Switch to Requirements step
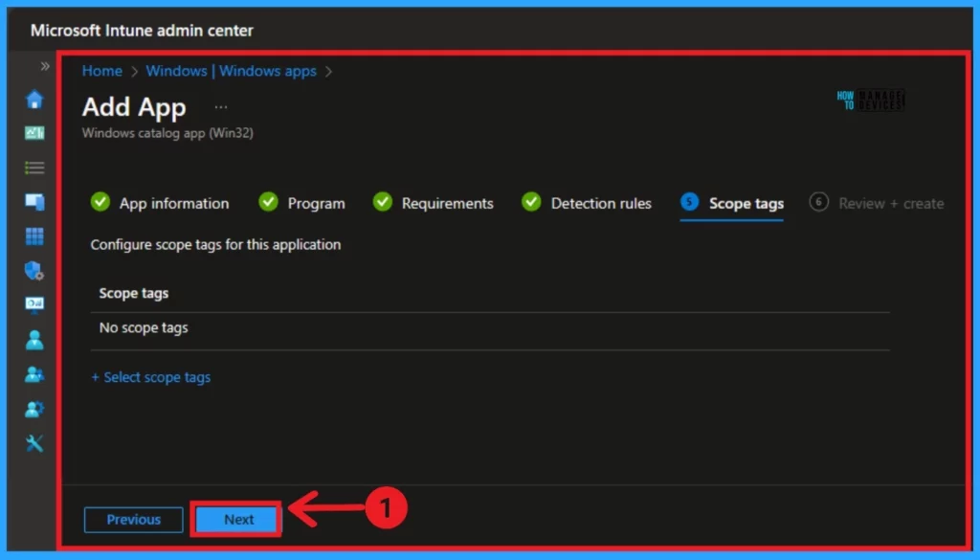The width and height of the screenshot is (980, 560). click(x=434, y=203)
